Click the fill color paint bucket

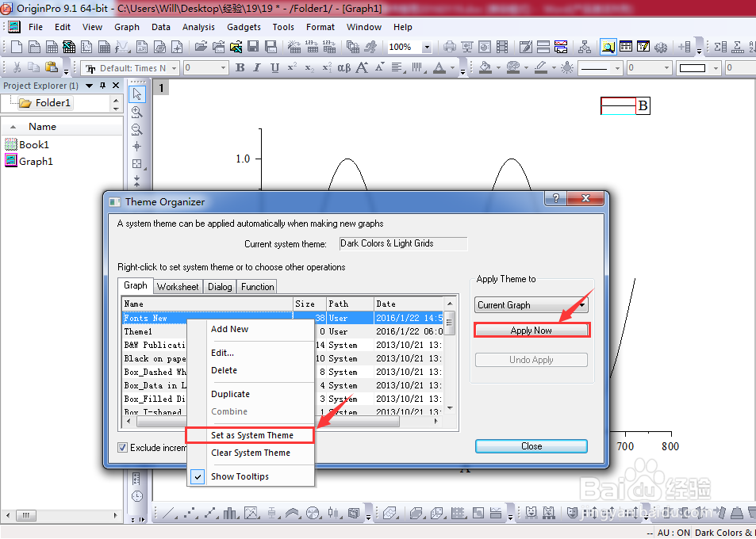pyautogui.click(x=486, y=68)
